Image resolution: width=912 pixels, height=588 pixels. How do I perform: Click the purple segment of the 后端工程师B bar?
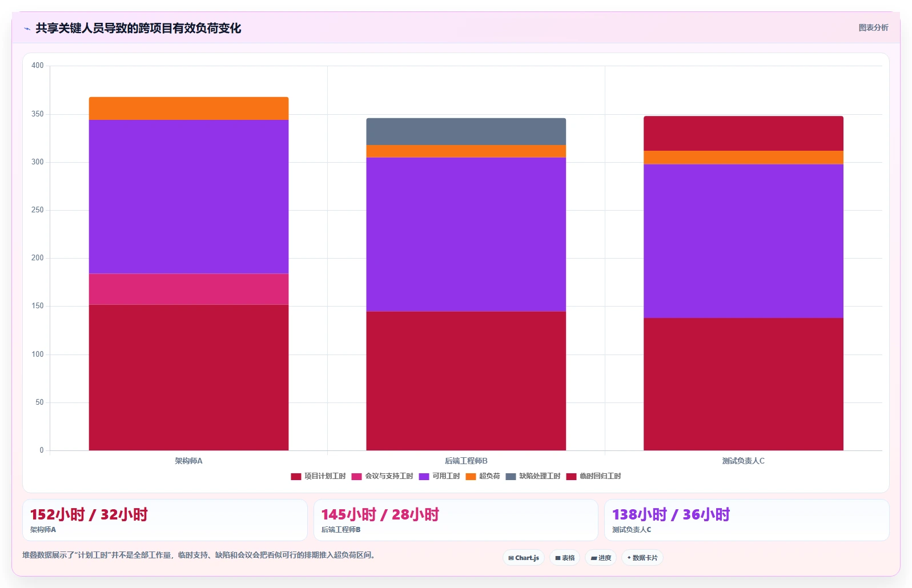(466, 234)
